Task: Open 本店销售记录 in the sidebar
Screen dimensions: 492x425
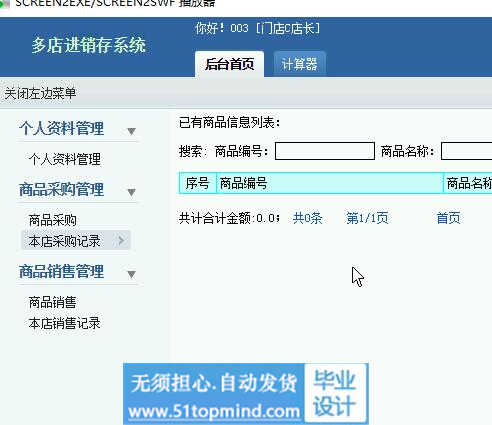Action: click(x=65, y=323)
